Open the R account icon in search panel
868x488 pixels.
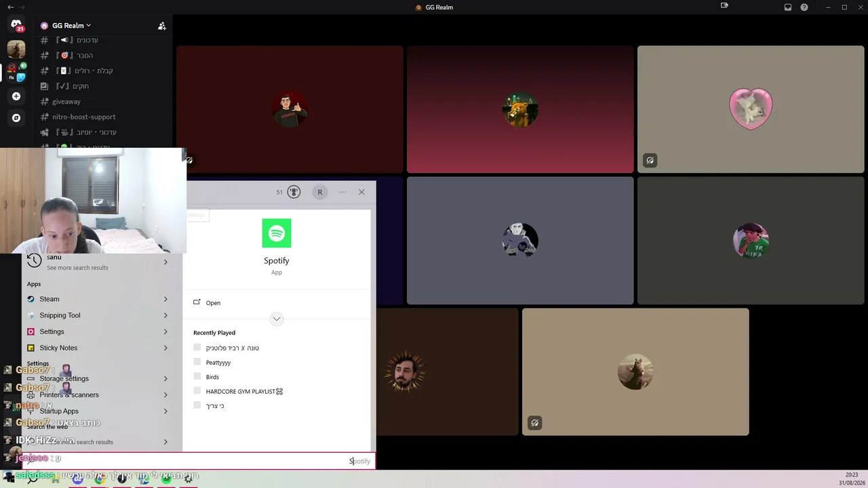click(320, 192)
